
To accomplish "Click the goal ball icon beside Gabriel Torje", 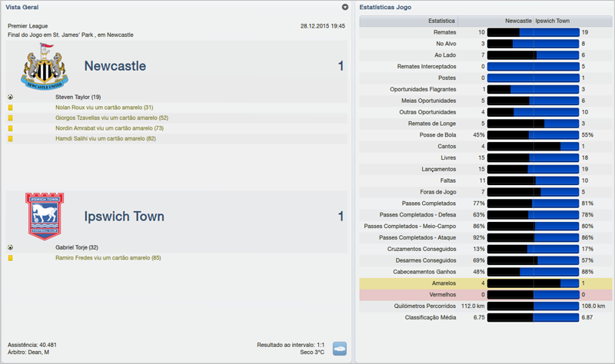I will point(11,247).
